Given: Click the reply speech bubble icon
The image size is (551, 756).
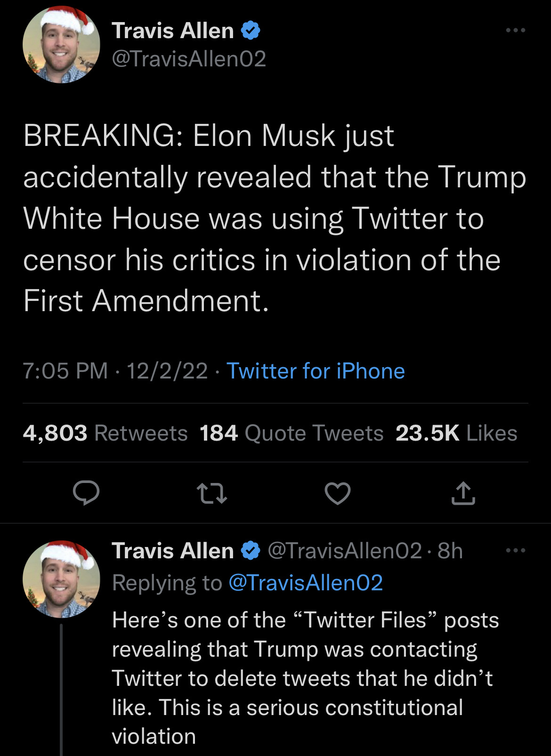Looking at the screenshot, I should click(86, 493).
